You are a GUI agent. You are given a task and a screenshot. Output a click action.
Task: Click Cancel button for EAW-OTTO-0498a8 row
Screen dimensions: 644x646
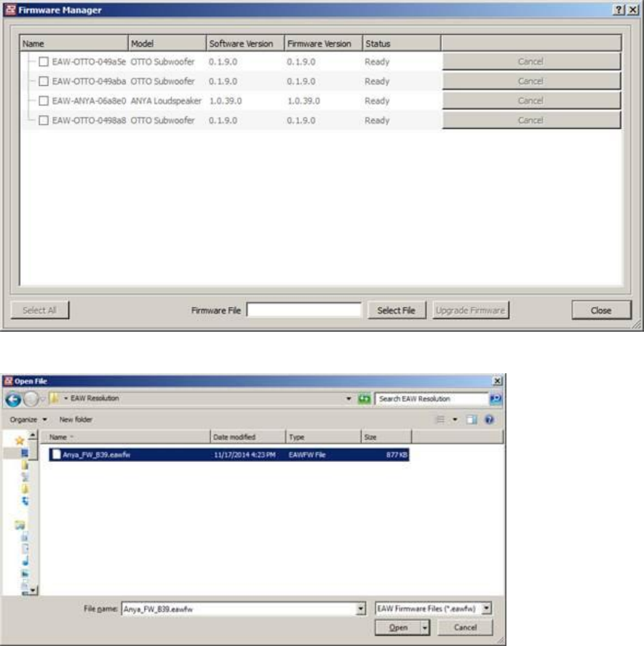[x=531, y=120]
